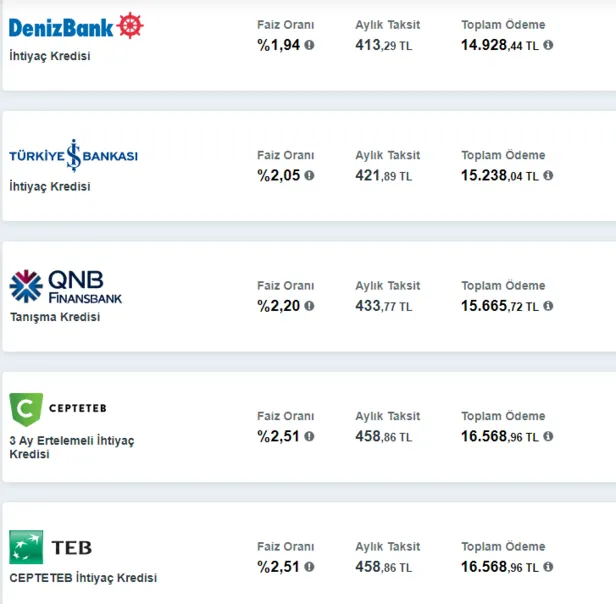The height and width of the screenshot is (604, 616).
Task: Open DenizBank İhtiyaç Kredisi link
Action: [x=49, y=56]
